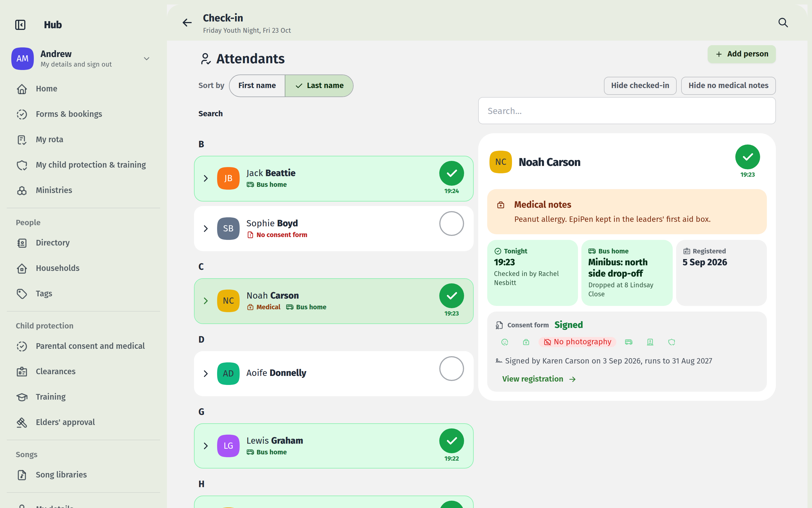Check in Sophie Boyd
Viewport: 812px width, 508px height.
pos(451,224)
